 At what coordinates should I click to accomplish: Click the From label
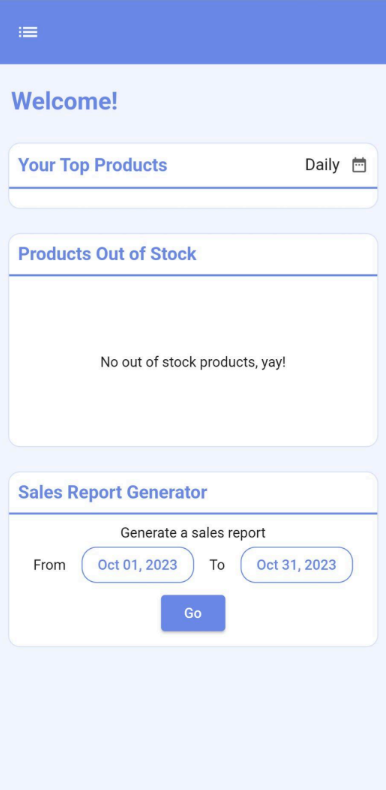(x=49, y=565)
